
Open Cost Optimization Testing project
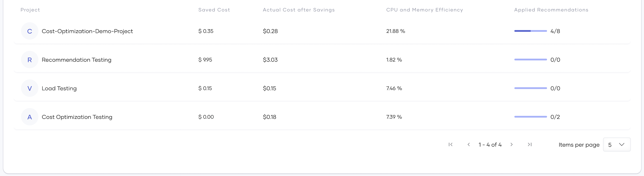[x=77, y=117]
